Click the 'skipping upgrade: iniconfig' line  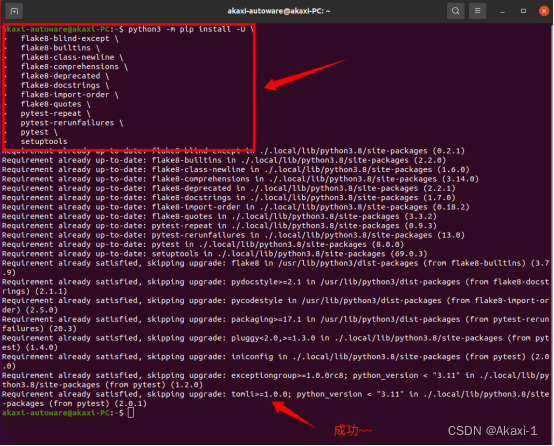[x=276, y=362]
